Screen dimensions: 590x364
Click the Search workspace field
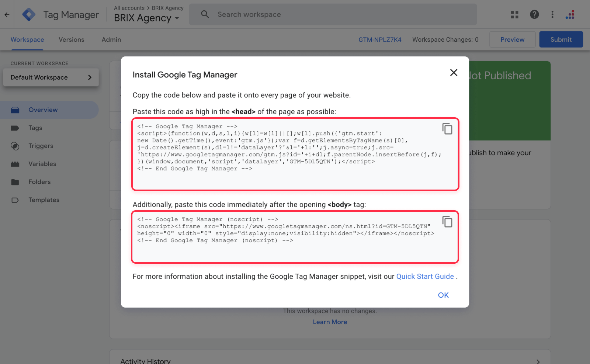pos(333,14)
